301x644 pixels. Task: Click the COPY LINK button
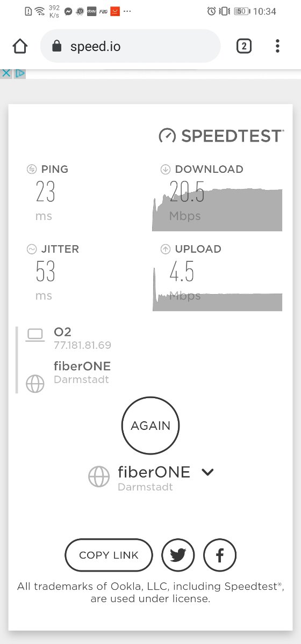click(x=109, y=555)
